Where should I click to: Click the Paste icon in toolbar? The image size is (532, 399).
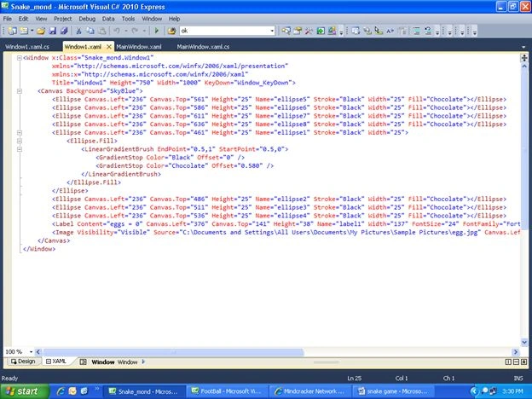coord(101,31)
